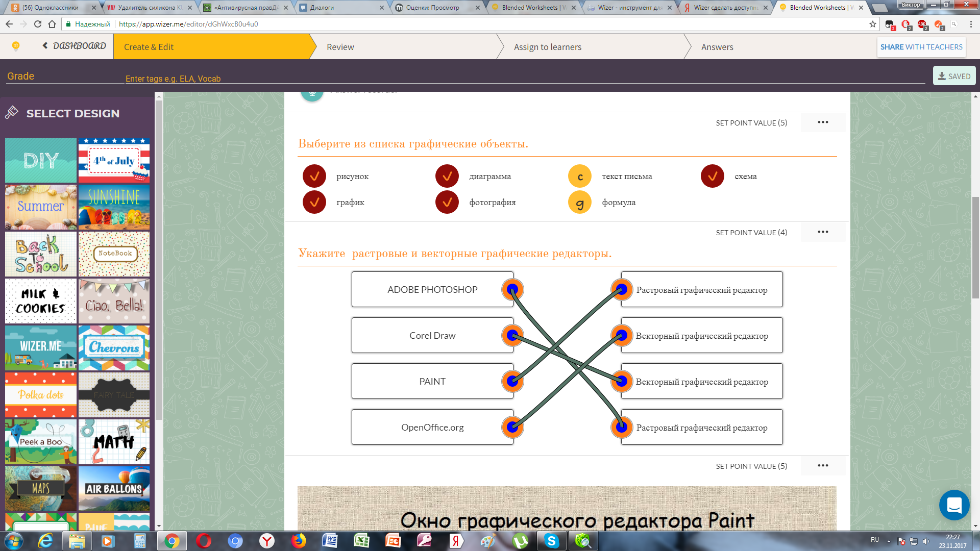Focus the tags input field

point(525,78)
